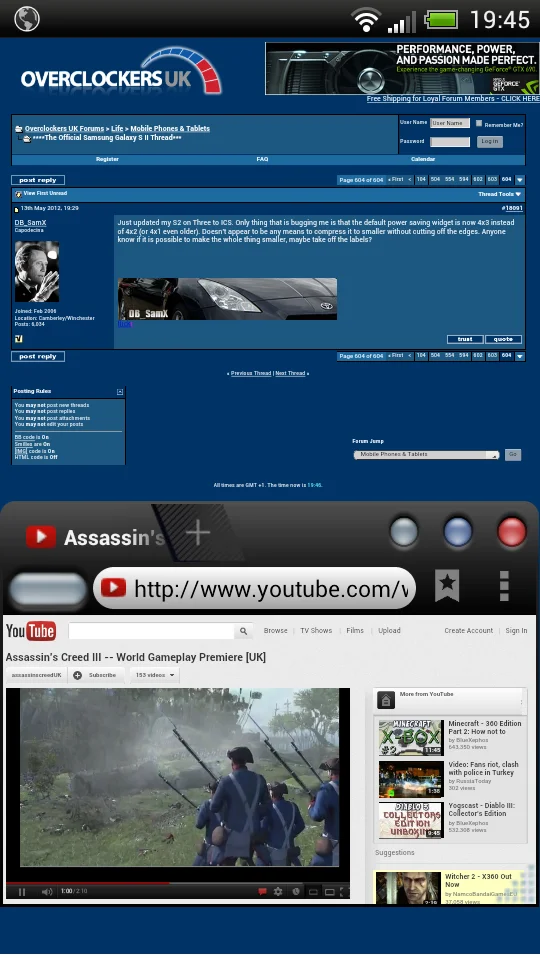
Task: Go to page 603 in the top pagination
Action: [x=492, y=179]
